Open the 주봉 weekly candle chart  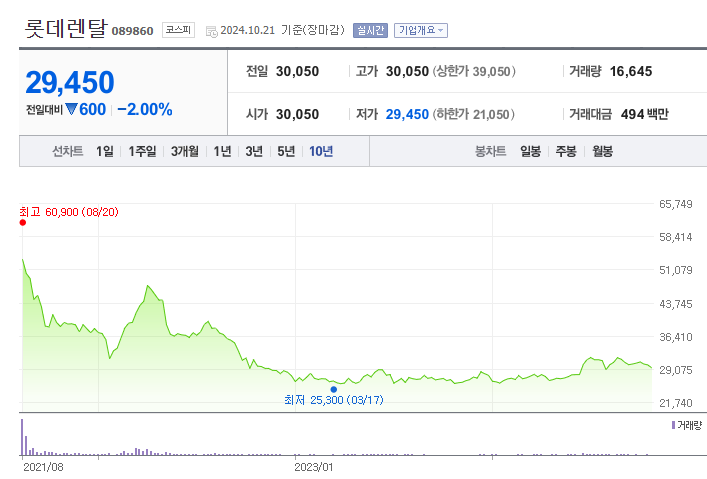tap(566, 151)
